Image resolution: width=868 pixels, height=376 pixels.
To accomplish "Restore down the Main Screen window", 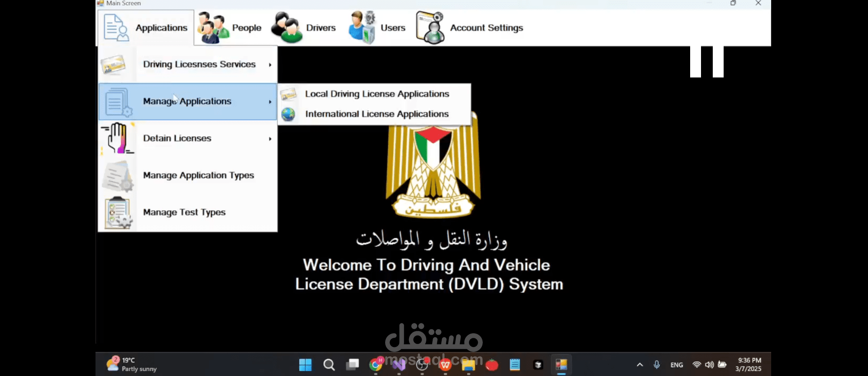I will [x=733, y=3].
